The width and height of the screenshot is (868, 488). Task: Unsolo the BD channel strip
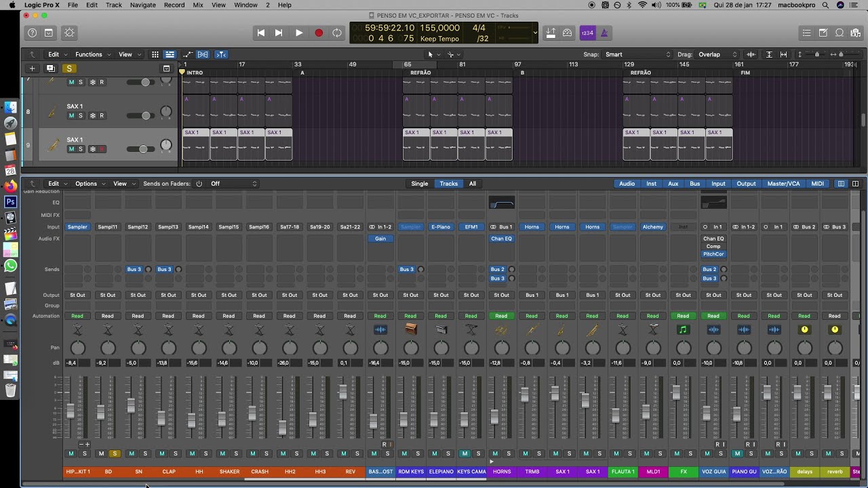[x=115, y=453]
